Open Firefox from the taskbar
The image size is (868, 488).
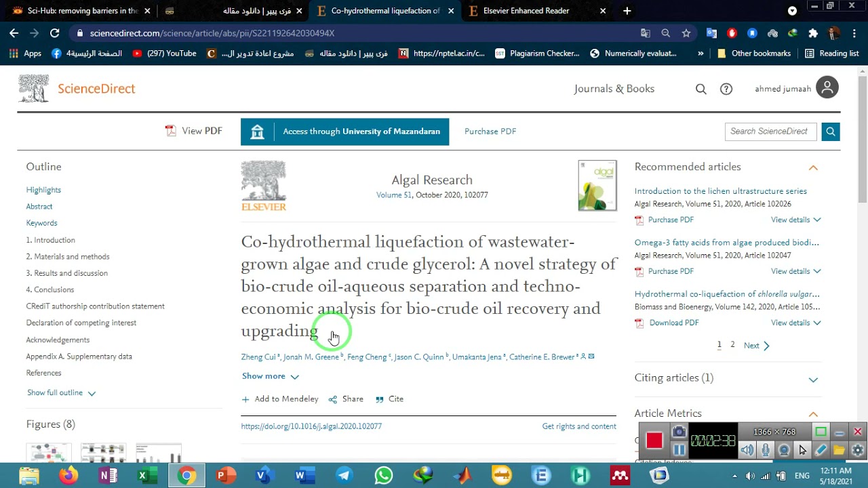68,476
